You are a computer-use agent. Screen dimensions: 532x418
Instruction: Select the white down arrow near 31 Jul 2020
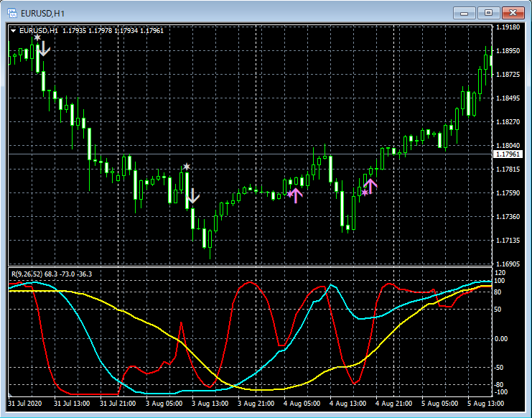pos(44,48)
